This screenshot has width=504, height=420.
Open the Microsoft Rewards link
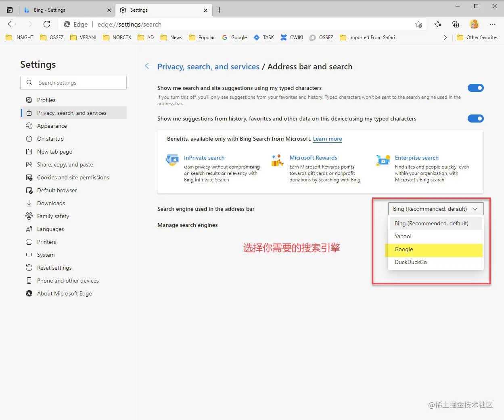click(x=313, y=158)
